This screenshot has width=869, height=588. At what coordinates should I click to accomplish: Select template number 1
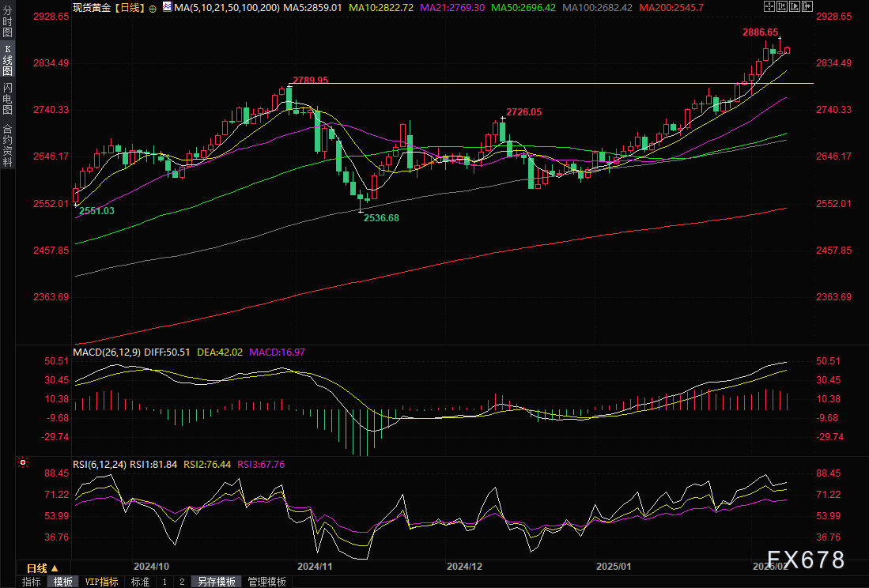[x=164, y=582]
